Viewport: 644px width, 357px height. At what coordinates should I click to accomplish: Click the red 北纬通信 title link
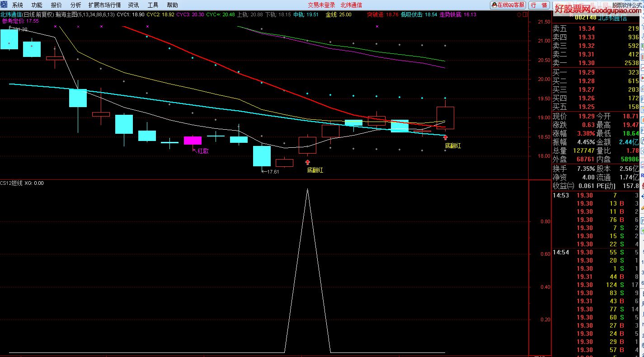coord(351,5)
